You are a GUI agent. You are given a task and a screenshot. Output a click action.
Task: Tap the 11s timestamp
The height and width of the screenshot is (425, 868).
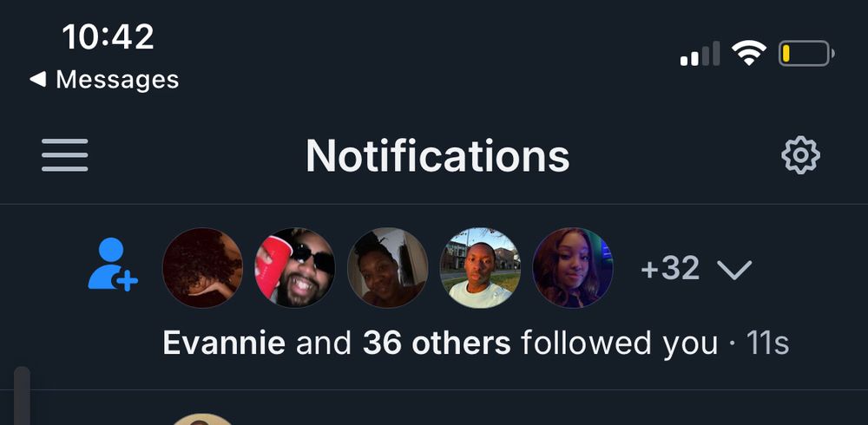point(767,343)
